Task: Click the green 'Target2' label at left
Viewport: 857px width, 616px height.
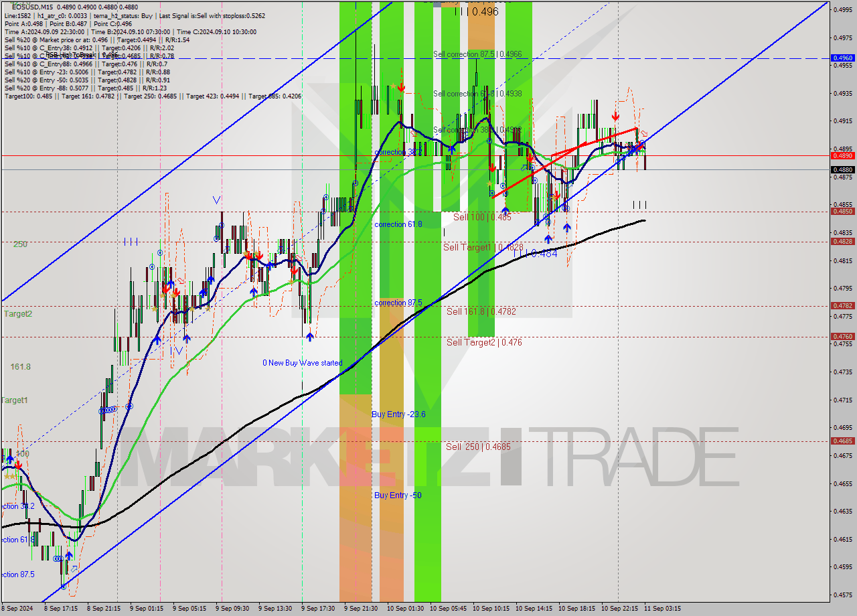Action: [17, 313]
